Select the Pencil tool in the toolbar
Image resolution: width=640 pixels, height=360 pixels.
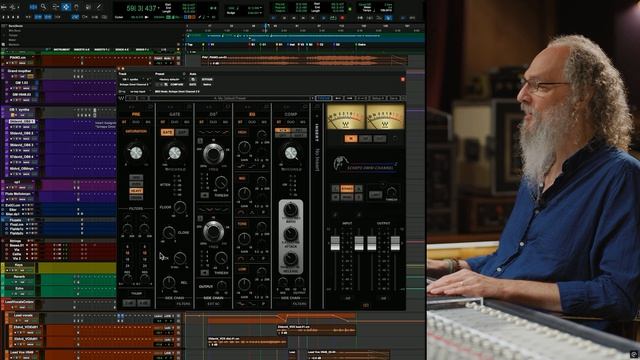(x=99, y=7)
